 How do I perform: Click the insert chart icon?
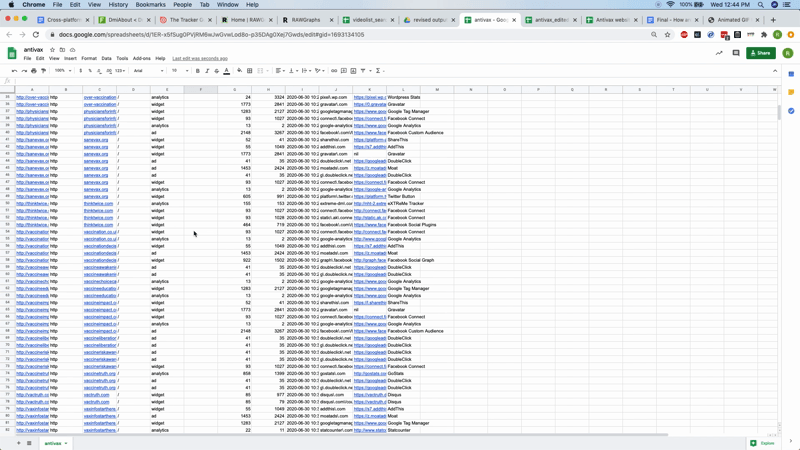pos(353,71)
